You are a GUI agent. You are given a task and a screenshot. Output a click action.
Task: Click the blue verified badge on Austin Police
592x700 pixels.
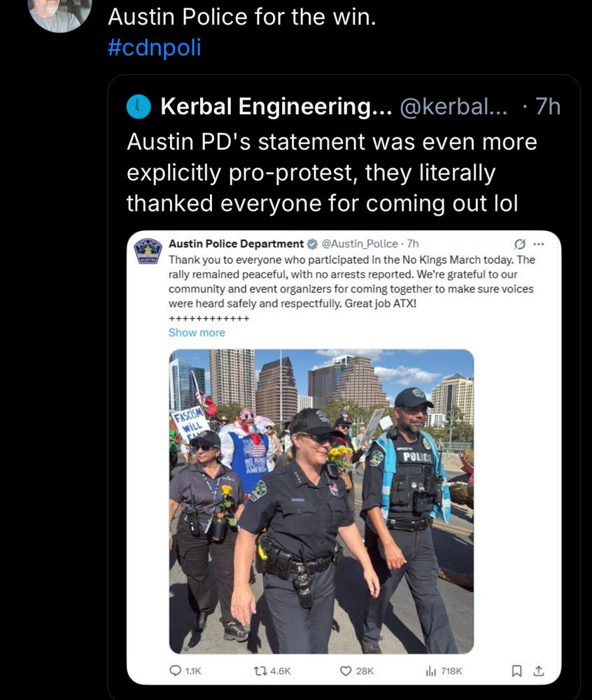coord(312,244)
